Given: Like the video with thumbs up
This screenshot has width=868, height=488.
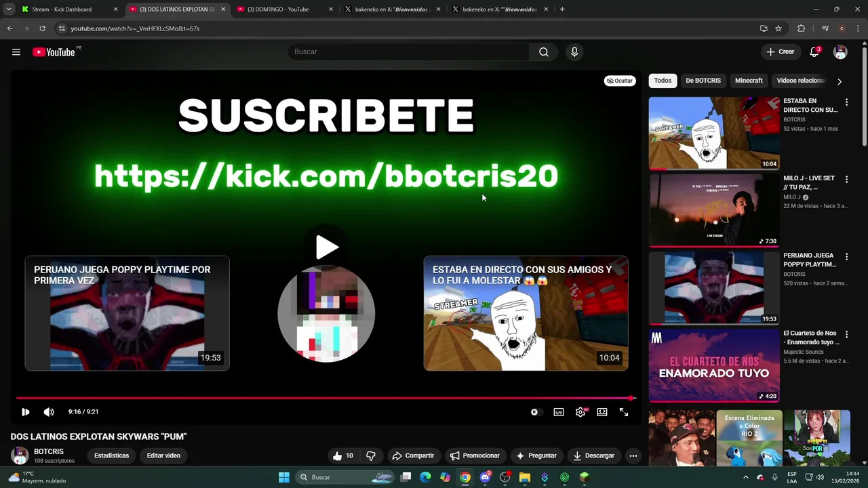Looking at the screenshot, I should click(344, 455).
